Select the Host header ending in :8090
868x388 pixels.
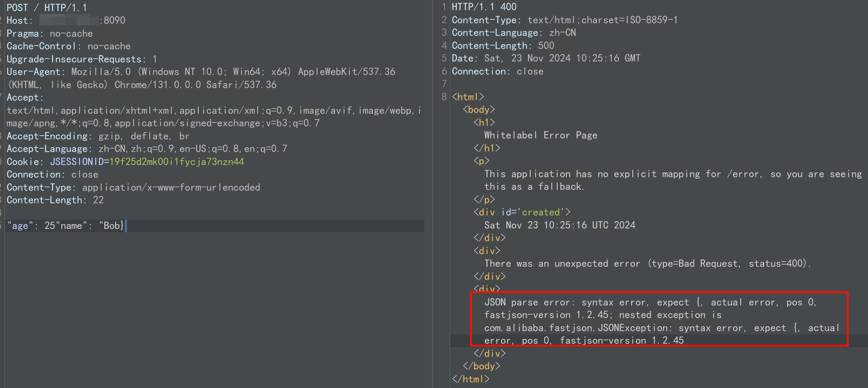coord(66,20)
